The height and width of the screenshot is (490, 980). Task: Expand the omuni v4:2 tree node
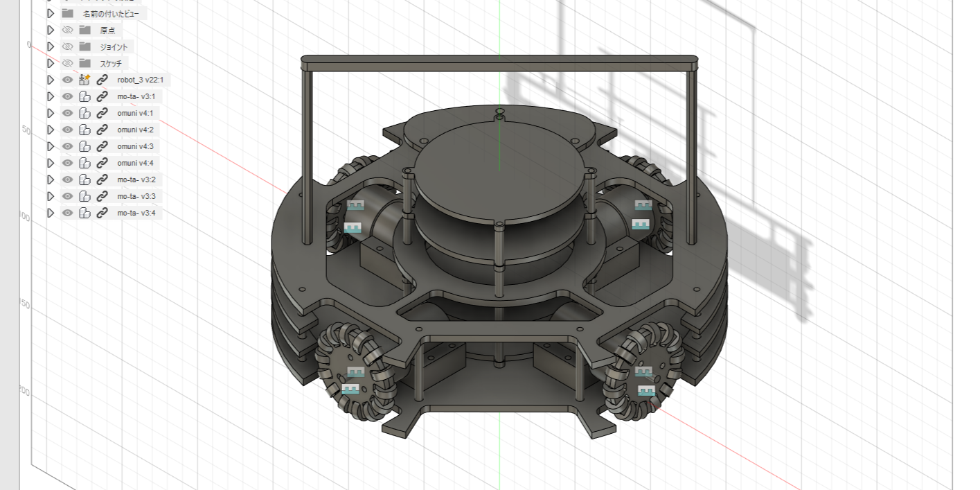51,130
